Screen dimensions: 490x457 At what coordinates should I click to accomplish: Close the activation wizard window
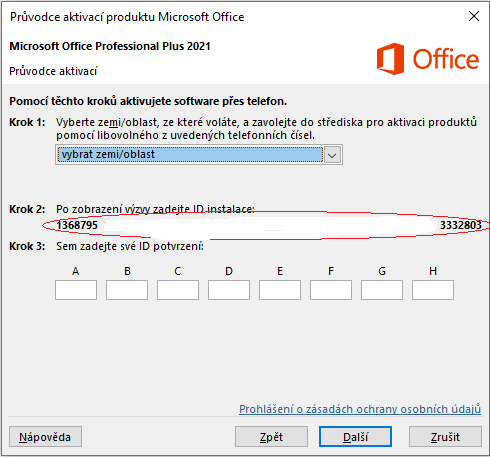tap(474, 16)
